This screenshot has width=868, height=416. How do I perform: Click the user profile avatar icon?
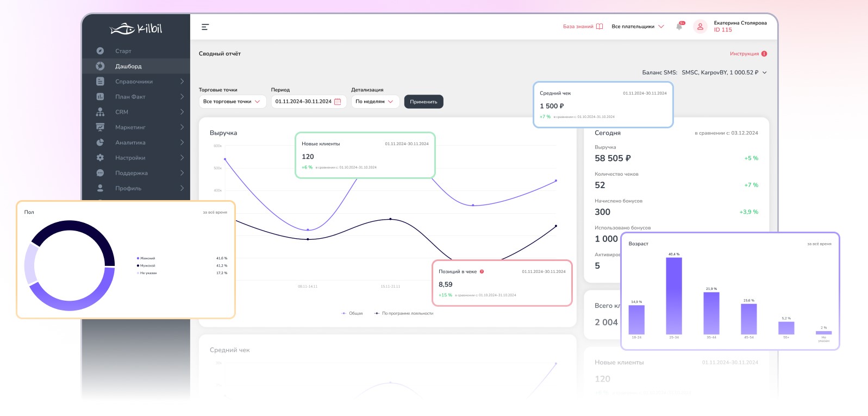coord(700,26)
